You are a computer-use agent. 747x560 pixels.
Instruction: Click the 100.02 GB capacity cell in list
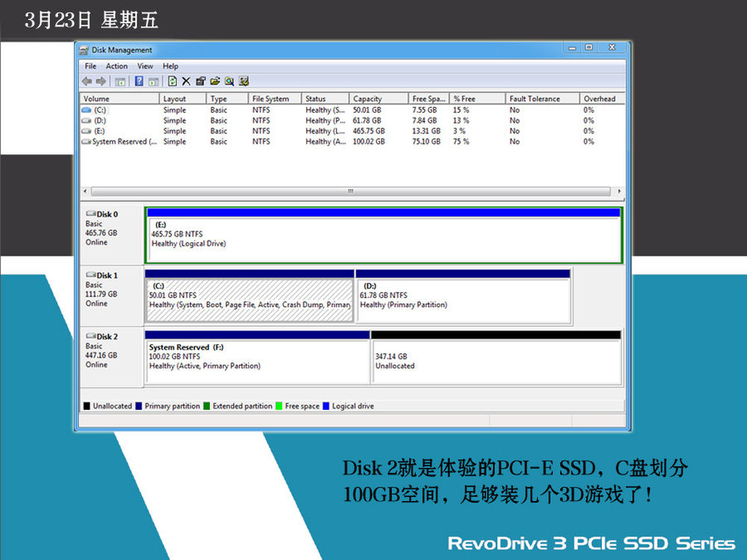(x=369, y=141)
